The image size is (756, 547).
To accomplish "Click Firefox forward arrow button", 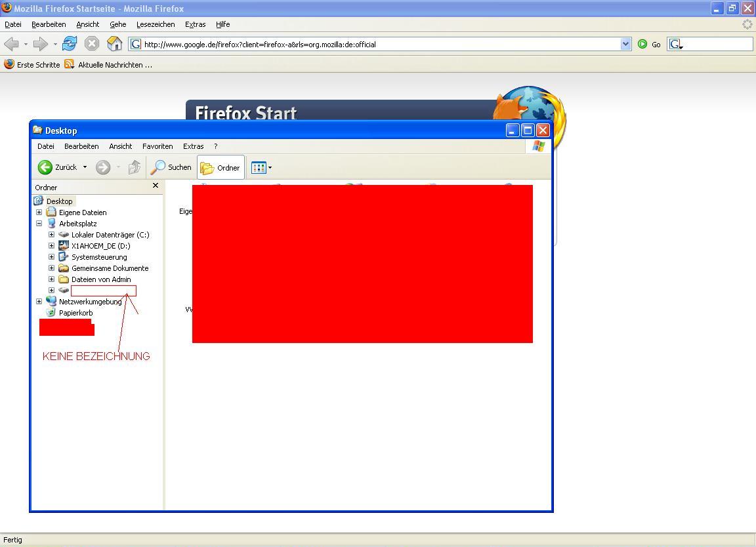I will tap(41, 45).
